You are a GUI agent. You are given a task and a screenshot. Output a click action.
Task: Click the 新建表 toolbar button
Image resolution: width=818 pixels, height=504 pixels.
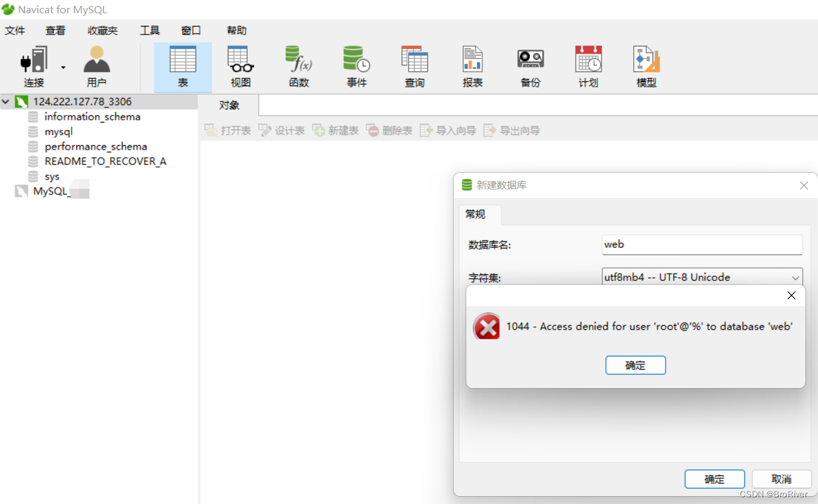point(335,130)
